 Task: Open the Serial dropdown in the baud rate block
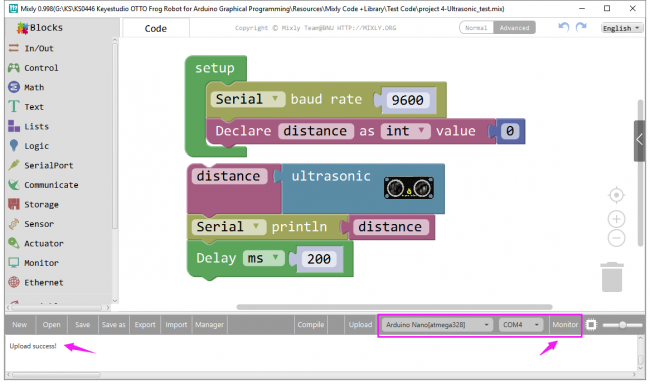248,99
